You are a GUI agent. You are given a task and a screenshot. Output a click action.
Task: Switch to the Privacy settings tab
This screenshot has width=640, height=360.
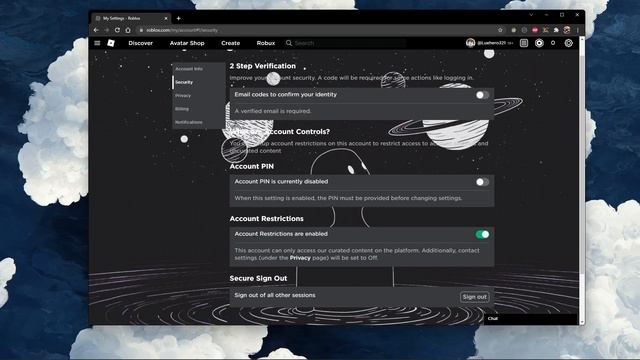199,96
